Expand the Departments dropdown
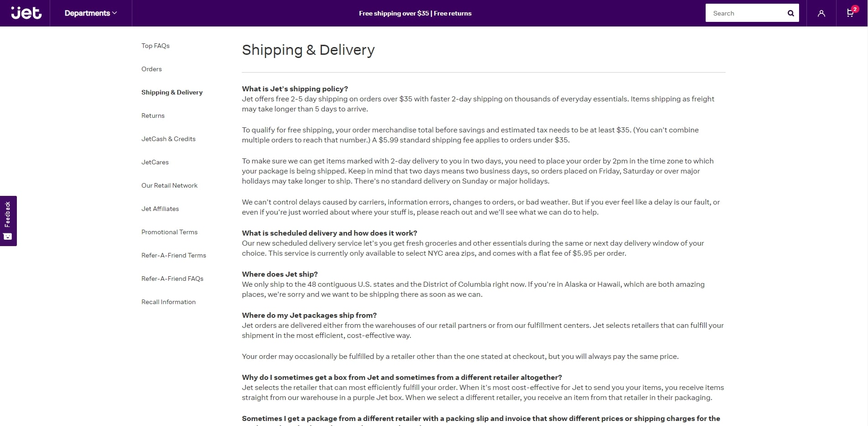Image resolution: width=868 pixels, height=426 pixels. [x=91, y=13]
